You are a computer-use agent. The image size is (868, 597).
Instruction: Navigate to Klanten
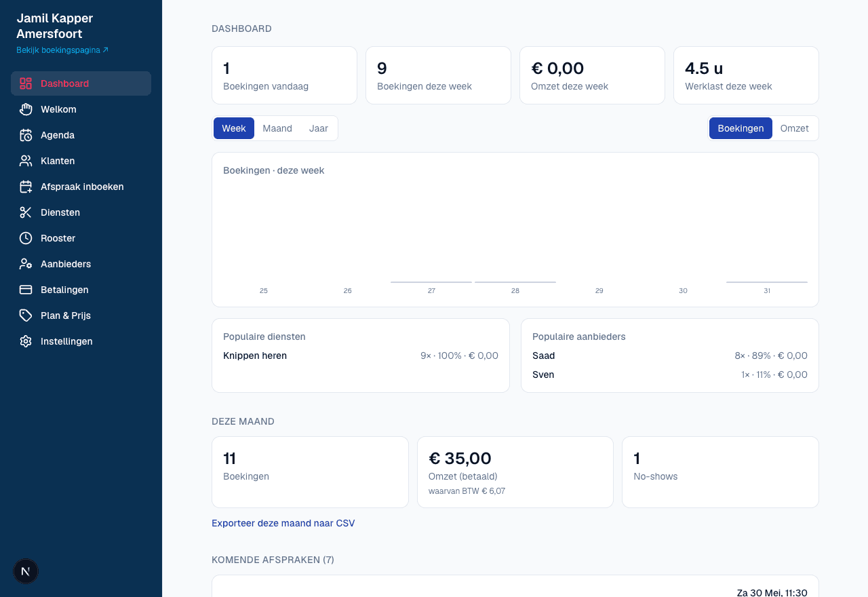pos(81,161)
